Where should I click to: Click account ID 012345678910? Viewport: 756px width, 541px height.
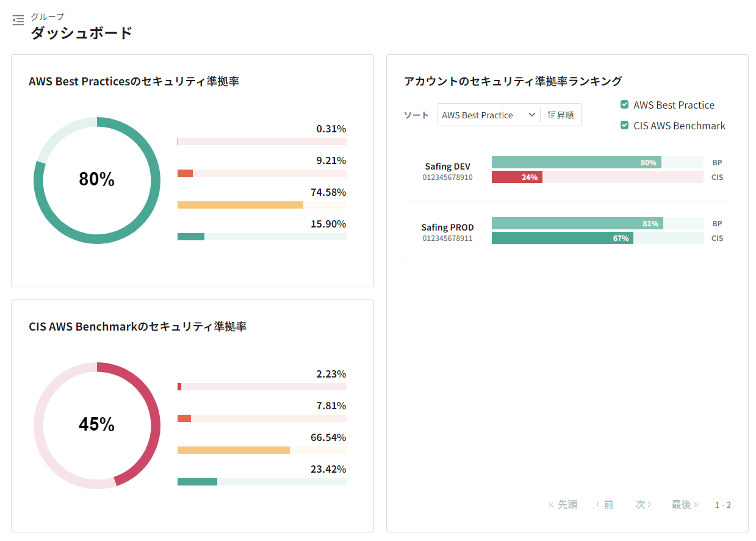[x=447, y=177]
